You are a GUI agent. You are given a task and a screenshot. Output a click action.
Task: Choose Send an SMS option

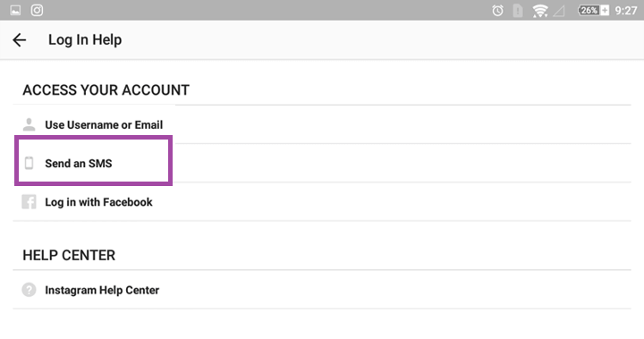point(322,163)
